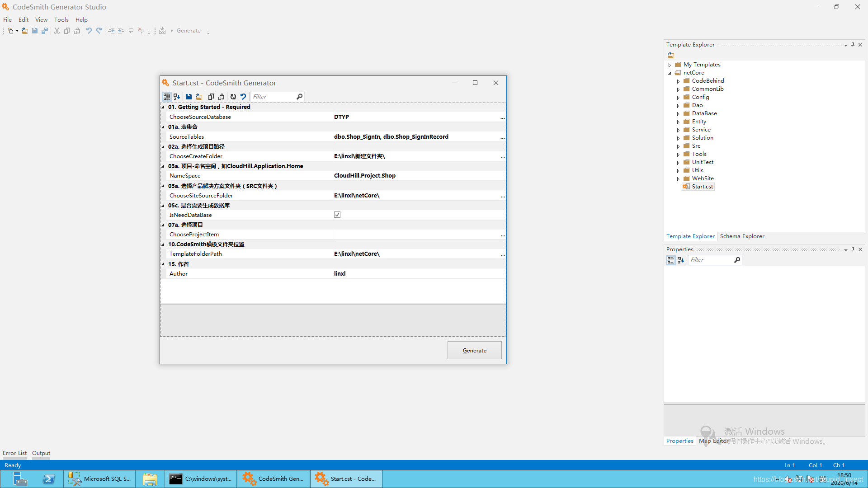Viewport: 868px width, 488px height.
Task: Collapse the netCore tree node
Action: click(x=670, y=73)
